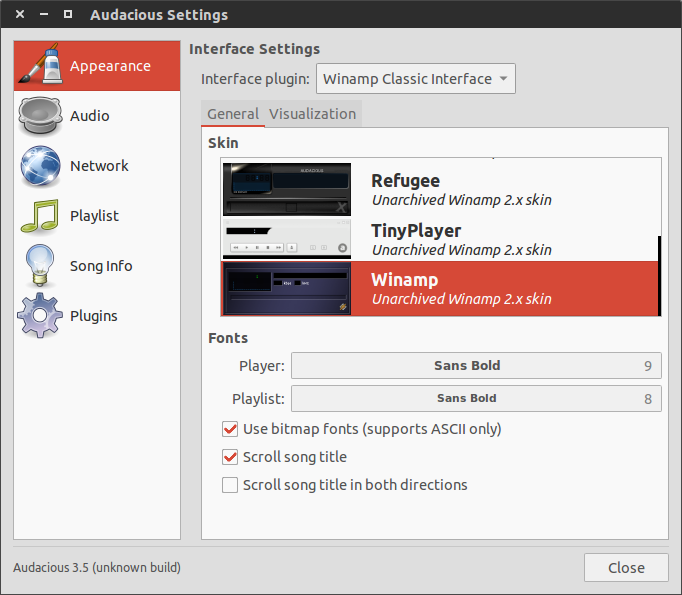Switch to the Visualization tab
Image resolution: width=682 pixels, height=595 pixels.
312,114
